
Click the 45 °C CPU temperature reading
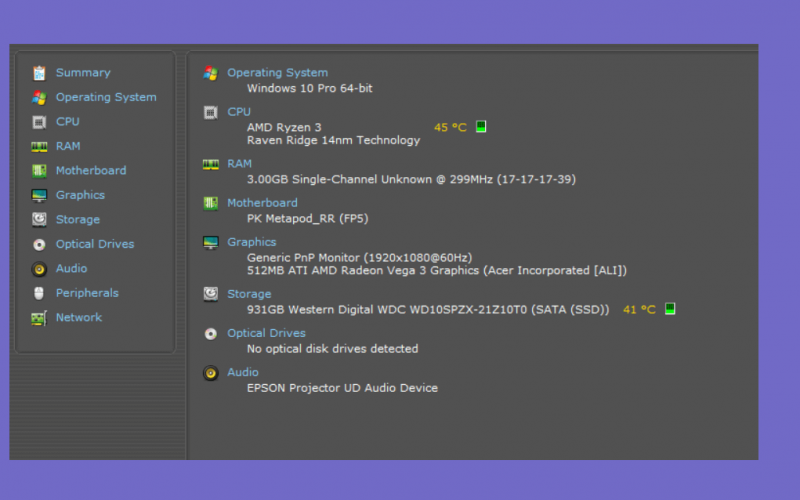[x=450, y=127]
